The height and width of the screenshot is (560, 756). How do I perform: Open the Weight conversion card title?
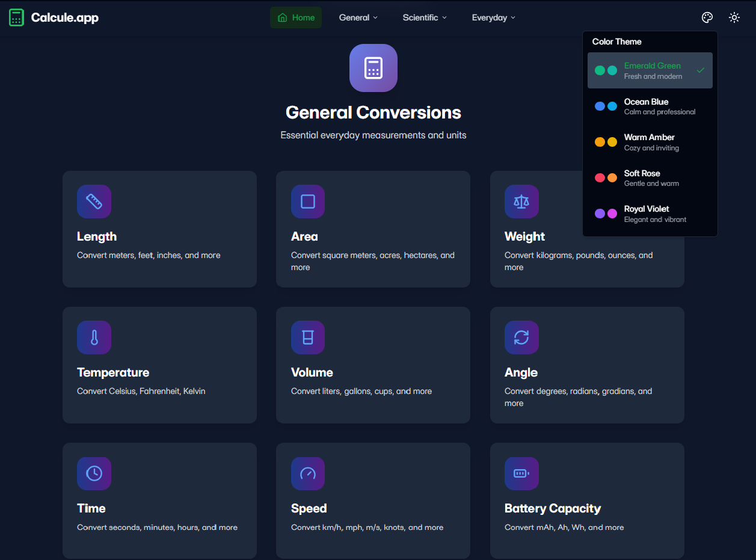(x=524, y=236)
